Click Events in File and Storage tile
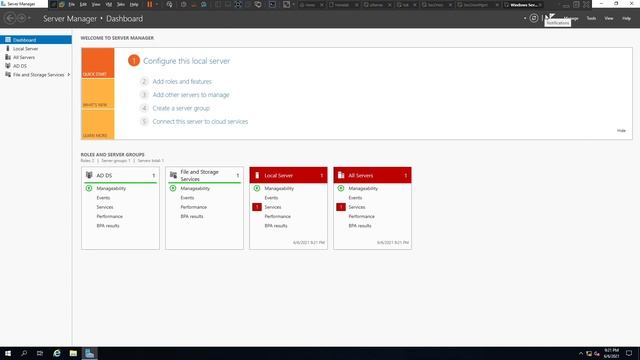 [x=187, y=198]
